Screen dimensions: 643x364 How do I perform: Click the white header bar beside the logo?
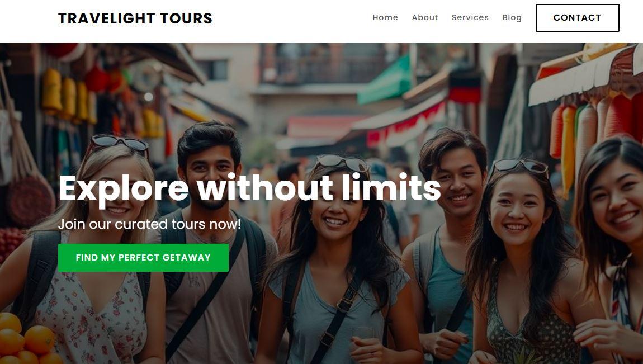tap(291, 18)
